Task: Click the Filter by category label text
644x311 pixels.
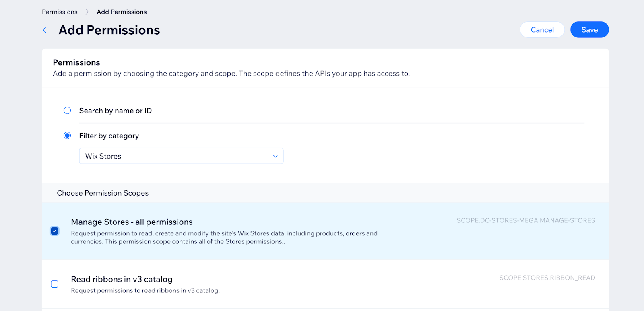Action: tap(109, 136)
